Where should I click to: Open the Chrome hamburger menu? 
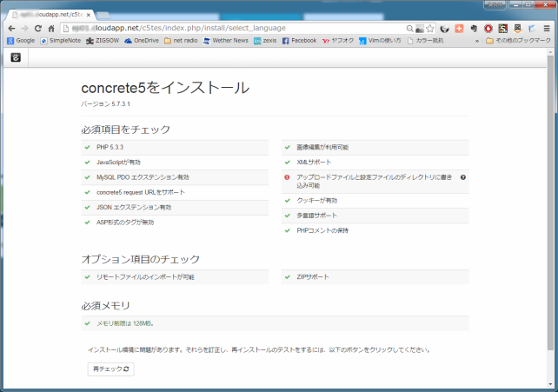[547, 29]
